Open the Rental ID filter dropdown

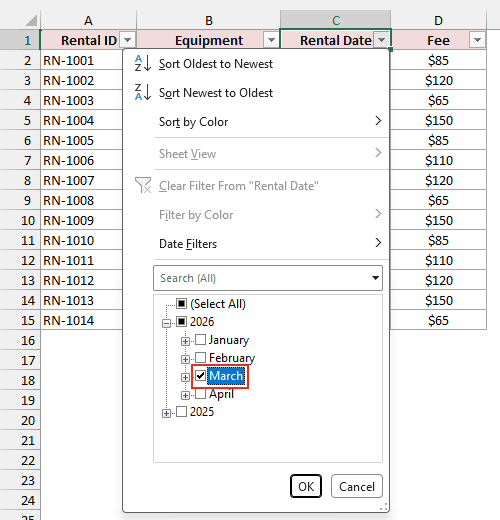(x=127, y=40)
